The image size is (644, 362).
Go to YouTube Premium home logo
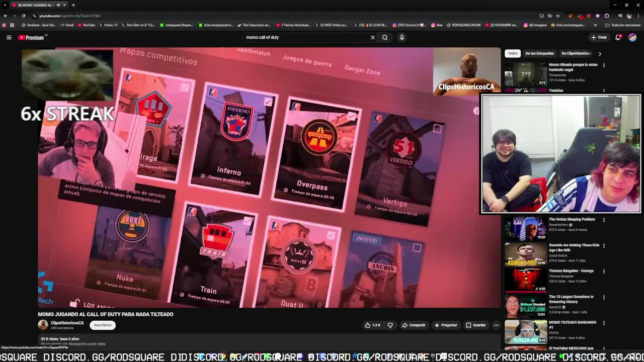(x=31, y=37)
